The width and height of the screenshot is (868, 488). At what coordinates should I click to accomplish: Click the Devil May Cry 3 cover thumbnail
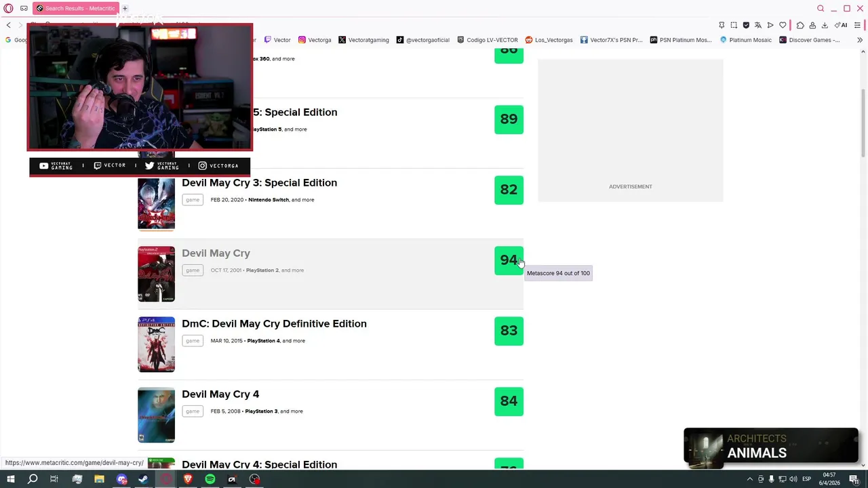click(156, 203)
